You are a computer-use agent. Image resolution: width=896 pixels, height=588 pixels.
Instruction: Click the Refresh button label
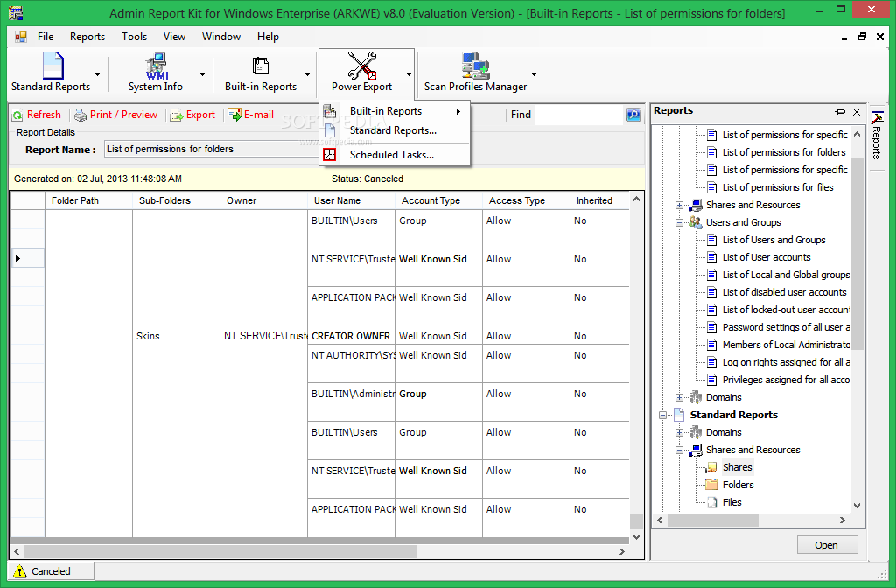coord(44,115)
